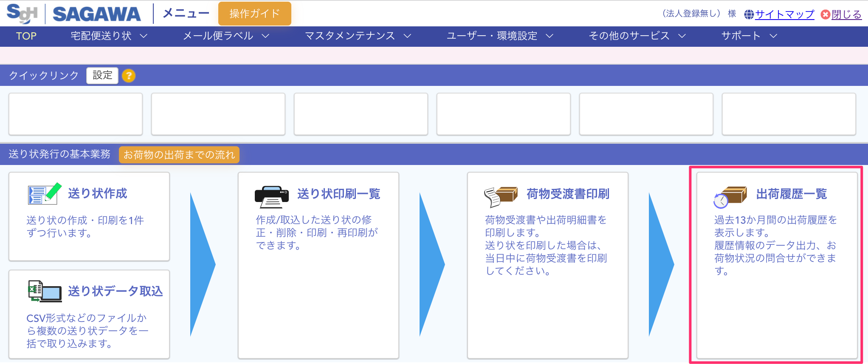The image size is (868, 364).
Task: Open the マスタメンテナンス dropdown menu
Action: click(358, 36)
